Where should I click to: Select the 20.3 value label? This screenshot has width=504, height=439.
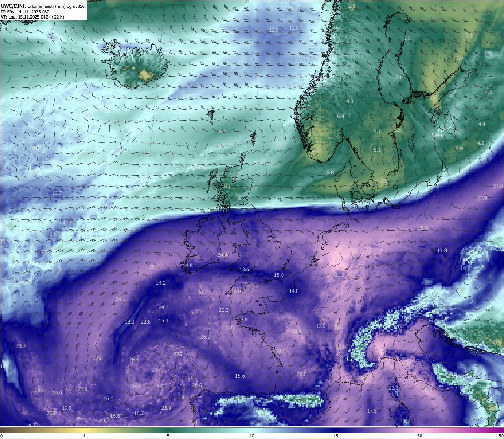(x=224, y=310)
